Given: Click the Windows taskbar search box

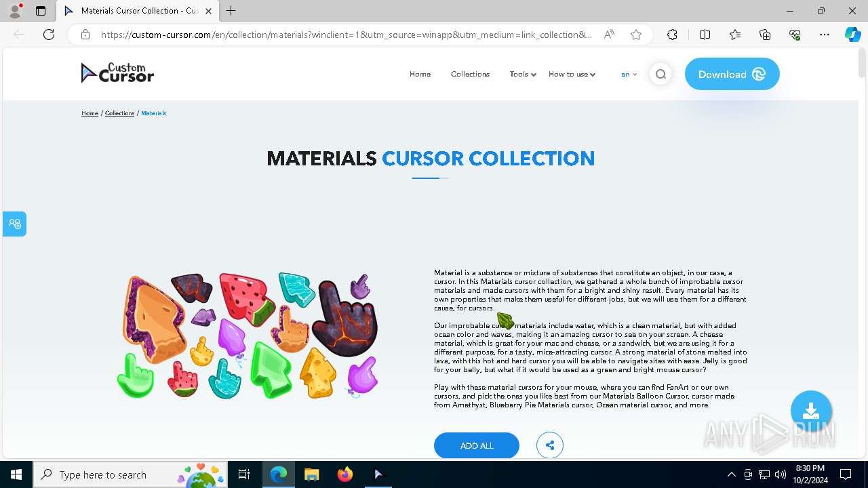Looking at the screenshot, I should click(x=132, y=474).
